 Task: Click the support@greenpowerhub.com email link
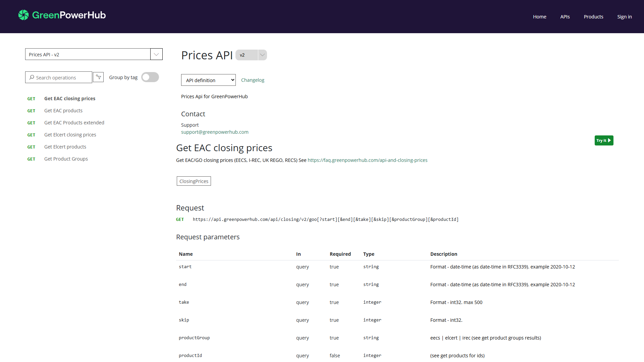pyautogui.click(x=215, y=132)
